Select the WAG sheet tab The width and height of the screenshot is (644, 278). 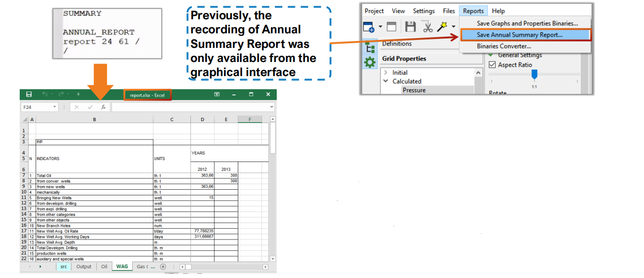tap(122, 267)
